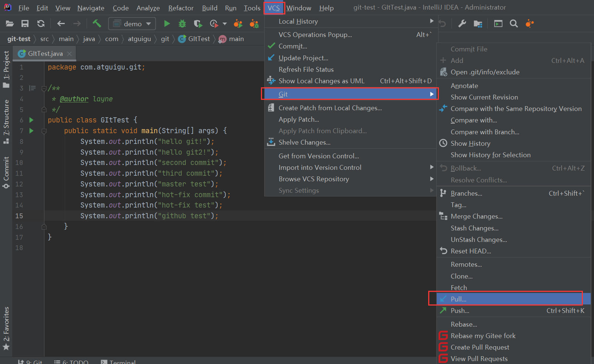
Task: Choose Commit... from the VCS menu
Action: click(x=350, y=46)
